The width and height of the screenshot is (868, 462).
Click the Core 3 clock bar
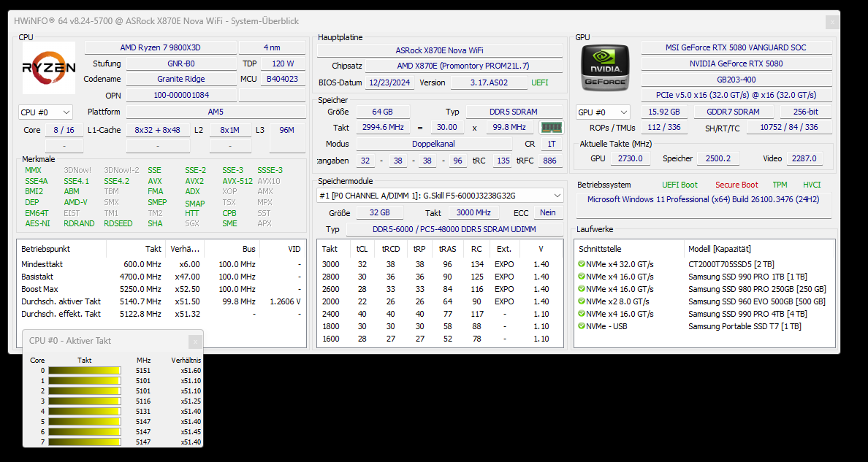[84, 401]
